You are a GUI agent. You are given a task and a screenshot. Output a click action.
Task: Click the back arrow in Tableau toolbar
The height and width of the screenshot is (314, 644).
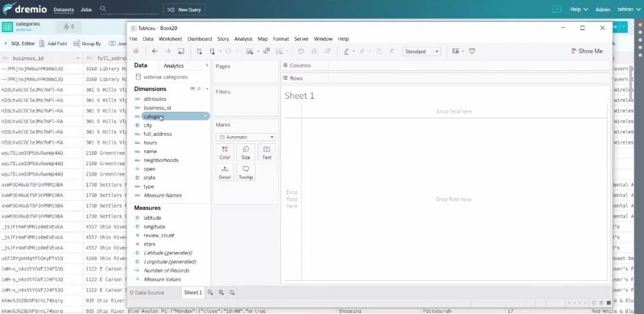pyautogui.click(x=155, y=51)
